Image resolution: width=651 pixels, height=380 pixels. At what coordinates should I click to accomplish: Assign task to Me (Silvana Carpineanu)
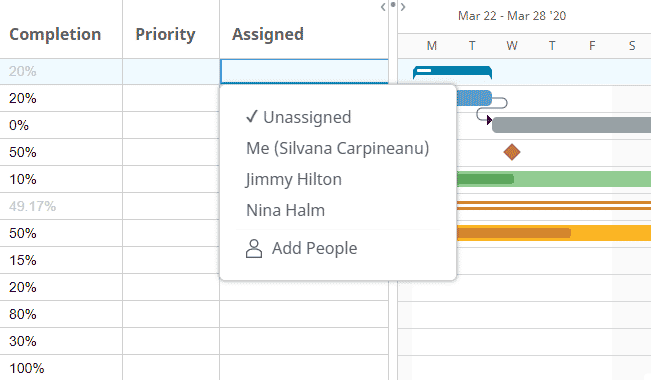coord(338,148)
